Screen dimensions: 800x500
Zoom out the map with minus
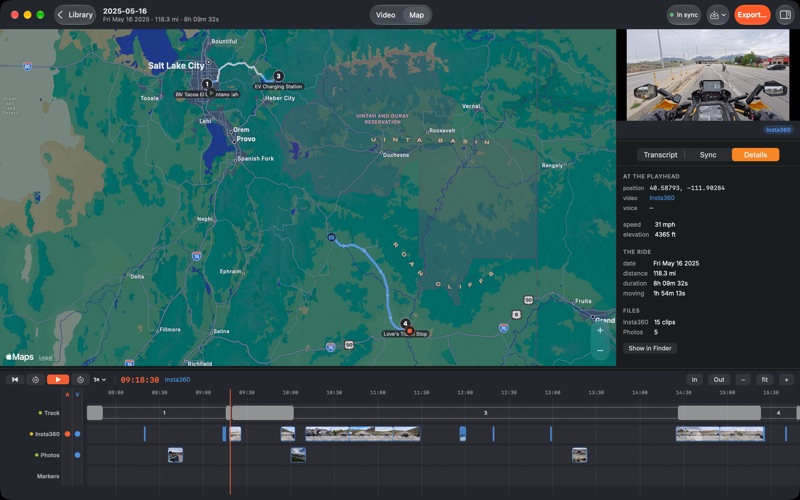tap(600, 351)
